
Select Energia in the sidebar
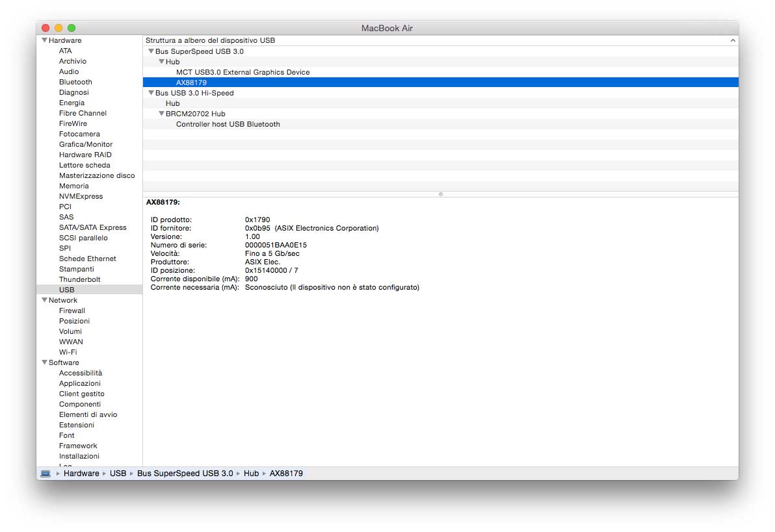pyautogui.click(x=72, y=102)
